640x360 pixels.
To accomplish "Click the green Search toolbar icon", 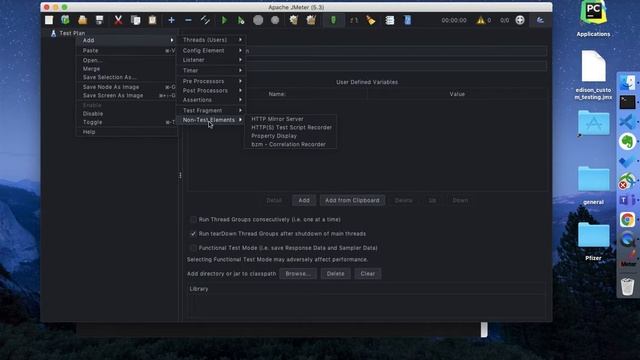I will (333, 20).
